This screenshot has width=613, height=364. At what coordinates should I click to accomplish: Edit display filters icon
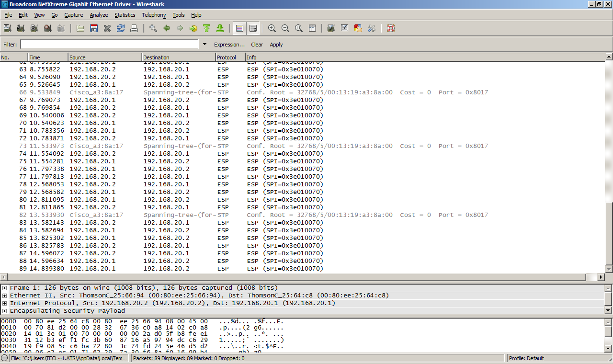(x=344, y=28)
